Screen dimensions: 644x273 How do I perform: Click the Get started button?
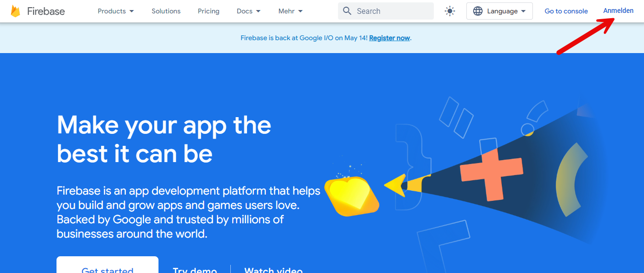tap(107, 265)
